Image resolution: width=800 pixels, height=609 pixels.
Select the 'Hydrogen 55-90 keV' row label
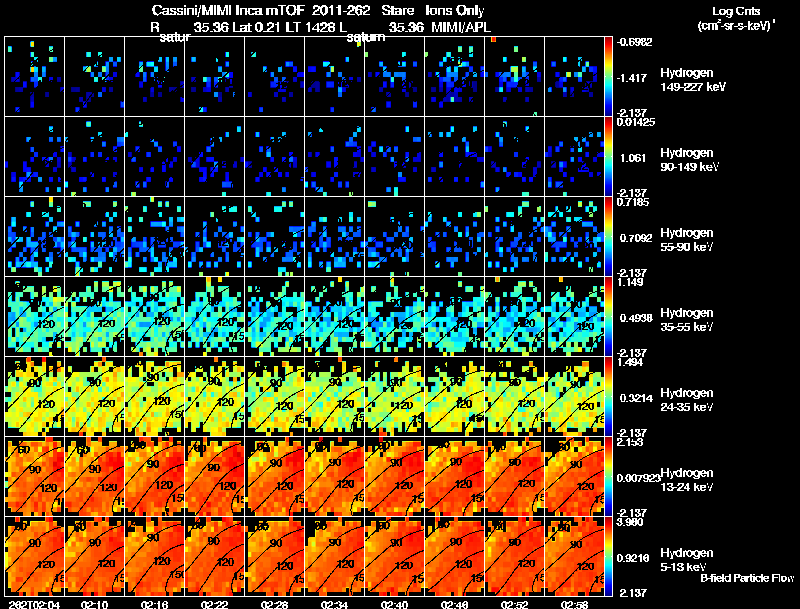687,240
